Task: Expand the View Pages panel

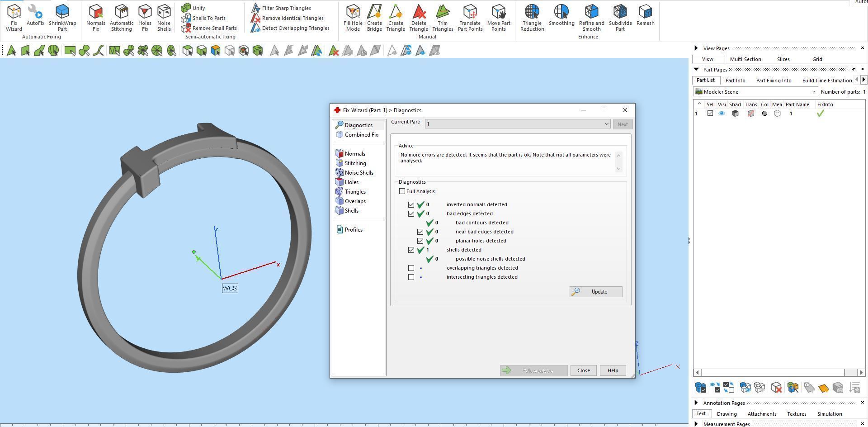Action: (x=696, y=48)
